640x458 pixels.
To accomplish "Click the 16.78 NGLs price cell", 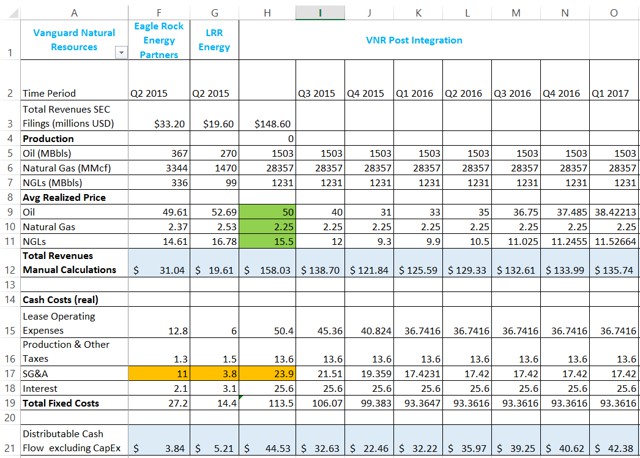I will (214, 241).
